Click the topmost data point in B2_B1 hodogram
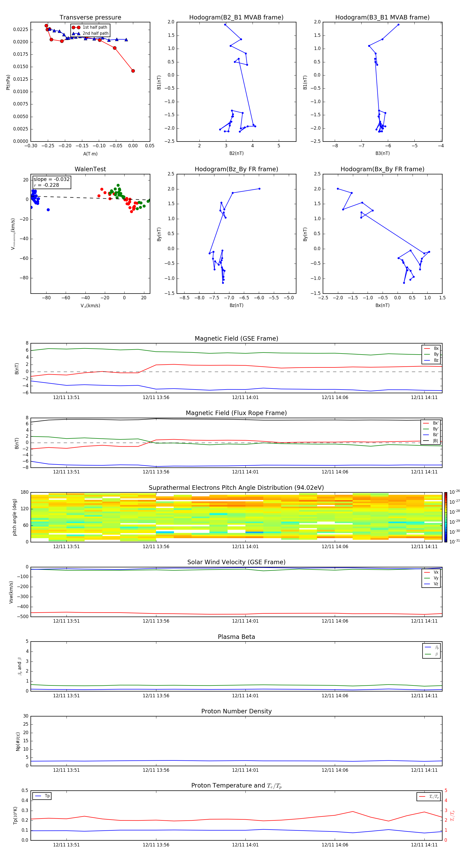The height and width of the screenshot is (868, 473). 225,25
